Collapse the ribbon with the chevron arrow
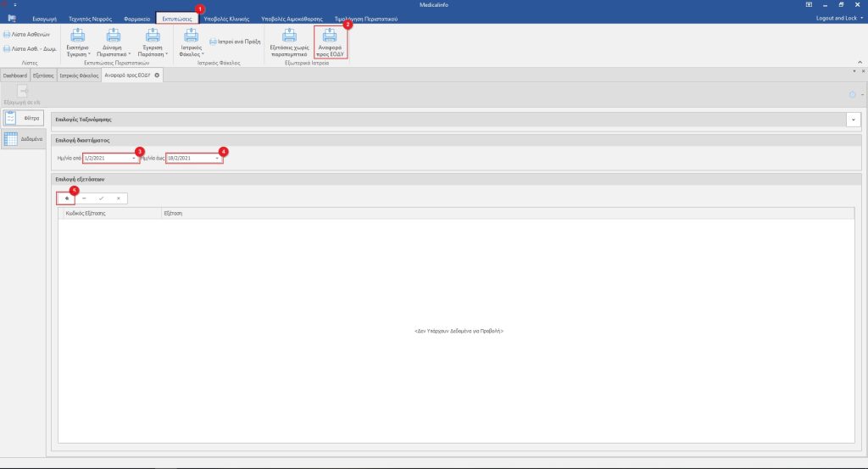868x469 pixels. coord(862,61)
